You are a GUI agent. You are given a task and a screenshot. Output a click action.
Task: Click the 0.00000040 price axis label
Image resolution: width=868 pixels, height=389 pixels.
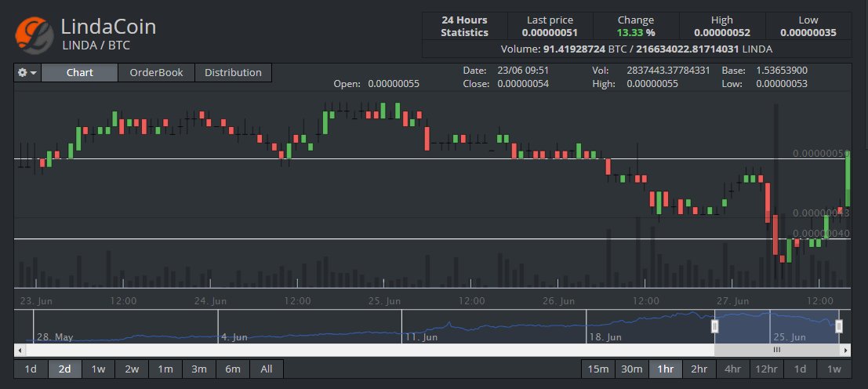(821, 234)
